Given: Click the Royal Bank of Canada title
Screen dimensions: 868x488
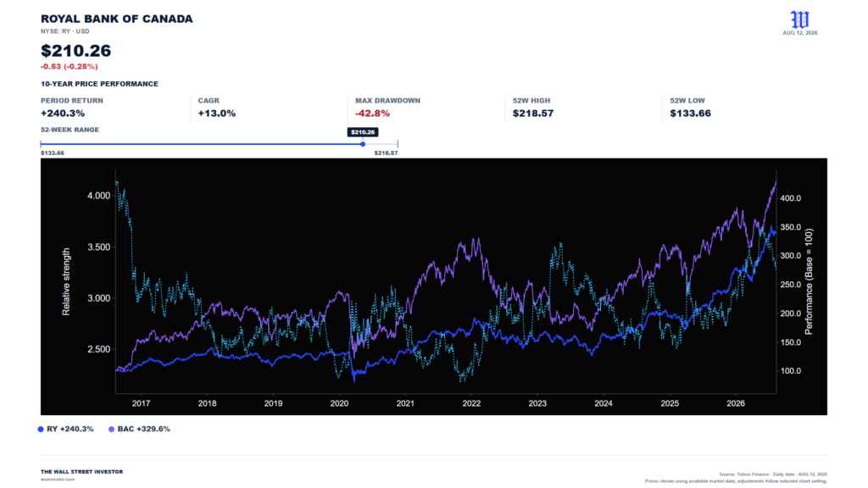Looking at the screenshot, I should coord(117,19).
